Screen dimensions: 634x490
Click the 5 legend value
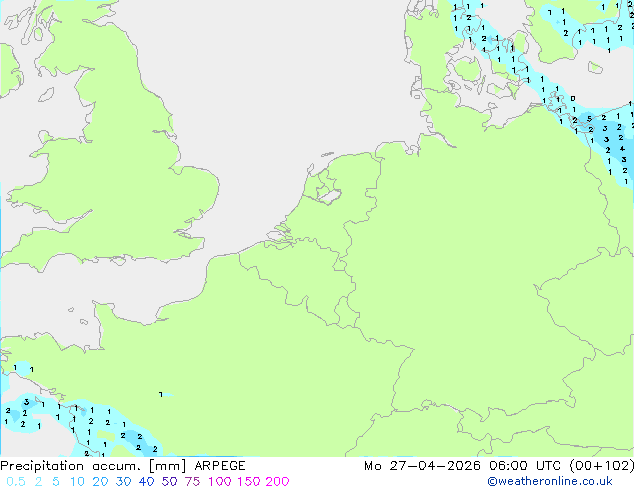[56, 482]
